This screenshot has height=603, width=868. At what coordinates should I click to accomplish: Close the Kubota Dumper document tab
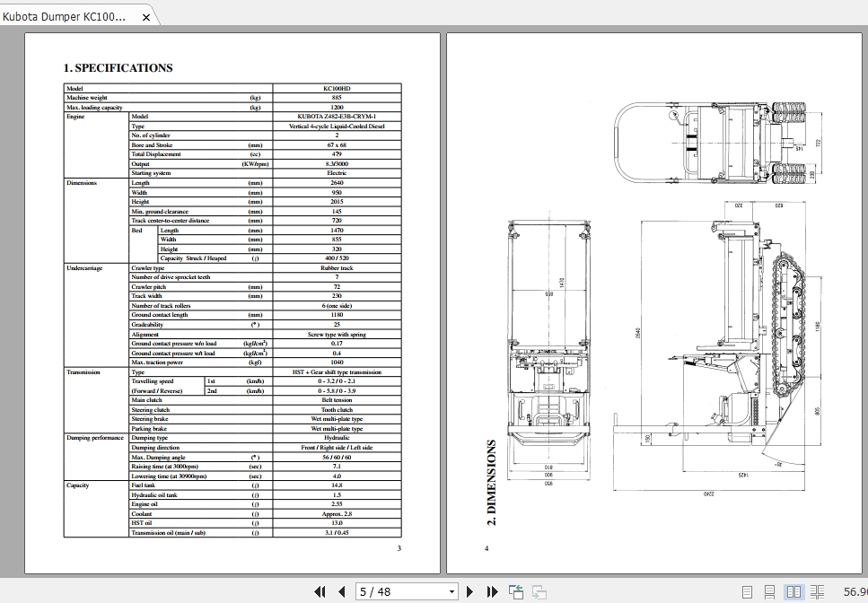coord(145,15)
